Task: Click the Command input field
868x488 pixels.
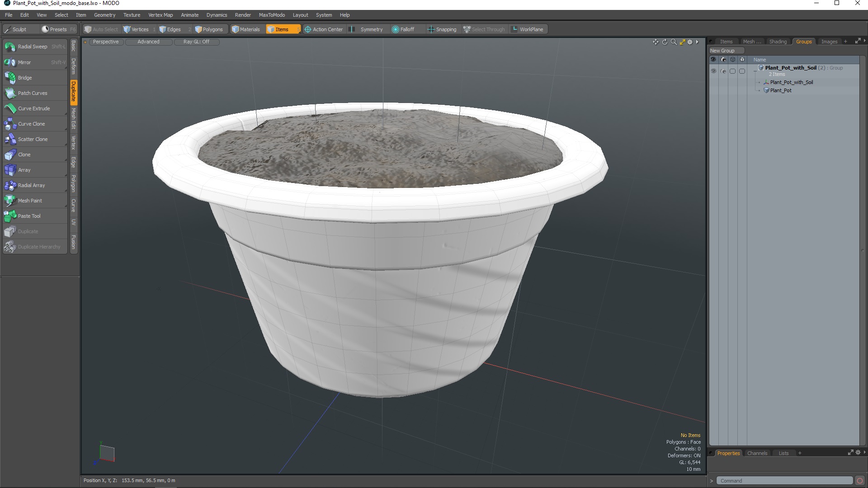Action: 784,480
